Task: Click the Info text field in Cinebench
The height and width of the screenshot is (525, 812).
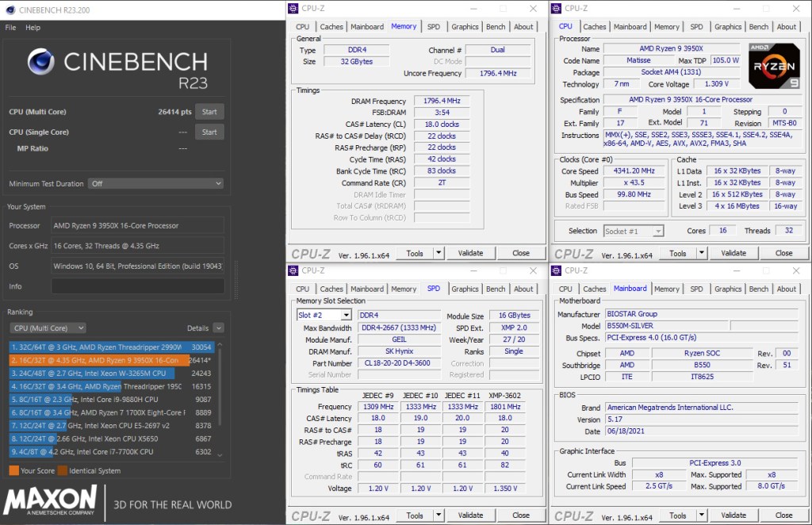Action: (x=138, y=286)
